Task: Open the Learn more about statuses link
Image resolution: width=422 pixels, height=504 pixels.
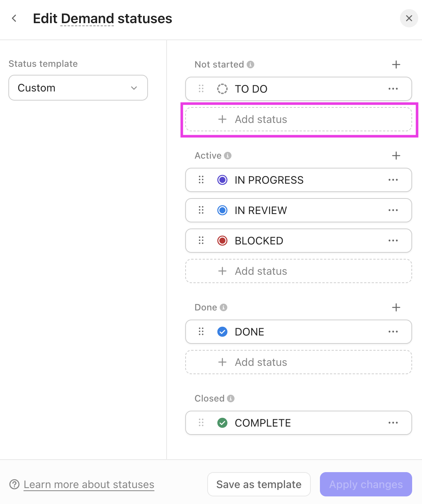Action: click(89, 484)
